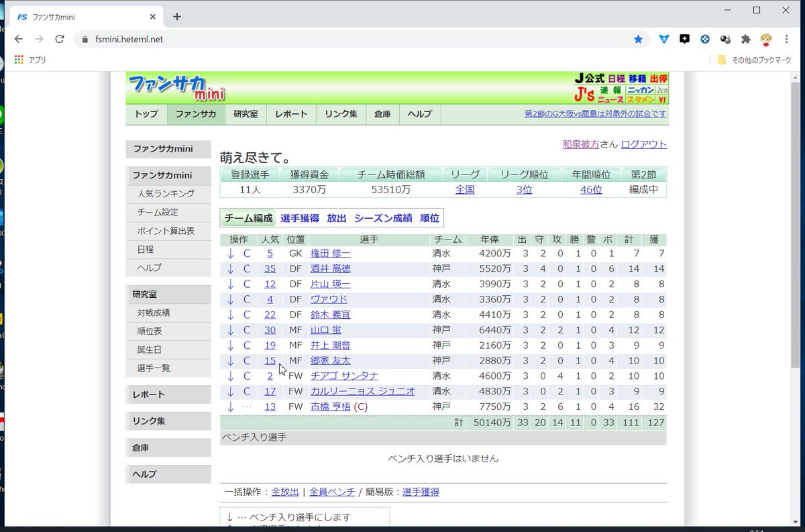The height and width of the screenshot is (532, 805).
Task: Open the 3位 league ranking link
Action: [x=524, y=190]
